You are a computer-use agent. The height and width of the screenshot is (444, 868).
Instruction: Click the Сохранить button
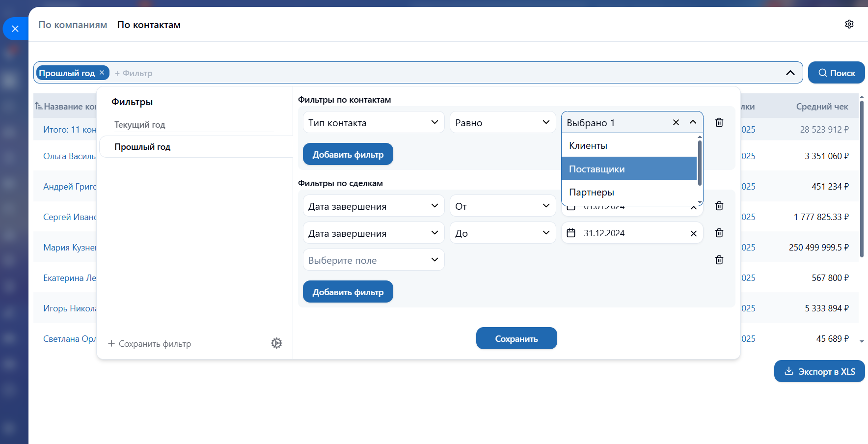[516, 338]
